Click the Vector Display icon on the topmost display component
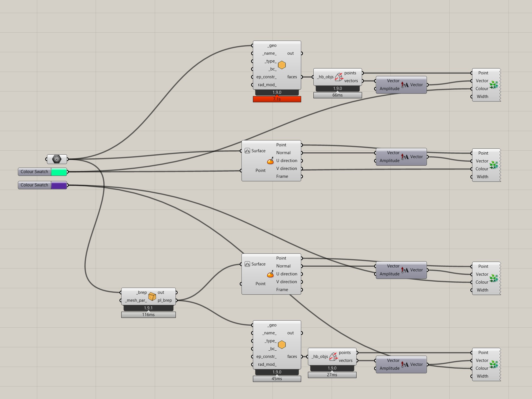 point(494,85)
